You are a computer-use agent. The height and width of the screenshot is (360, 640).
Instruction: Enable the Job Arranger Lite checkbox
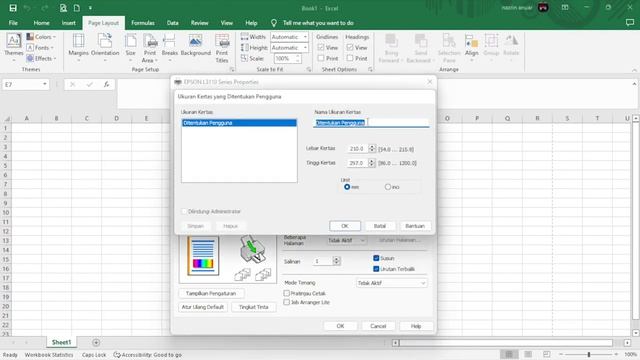(x=287, y=302)
